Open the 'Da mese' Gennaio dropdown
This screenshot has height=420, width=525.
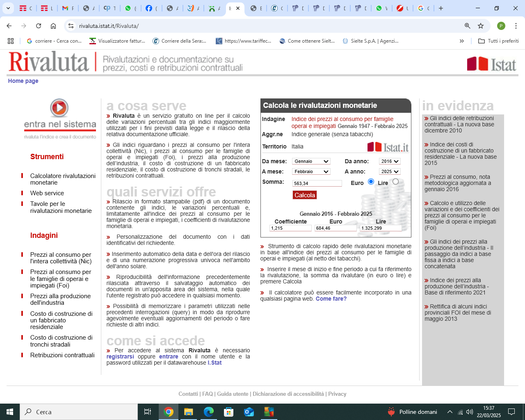point(311,161)
